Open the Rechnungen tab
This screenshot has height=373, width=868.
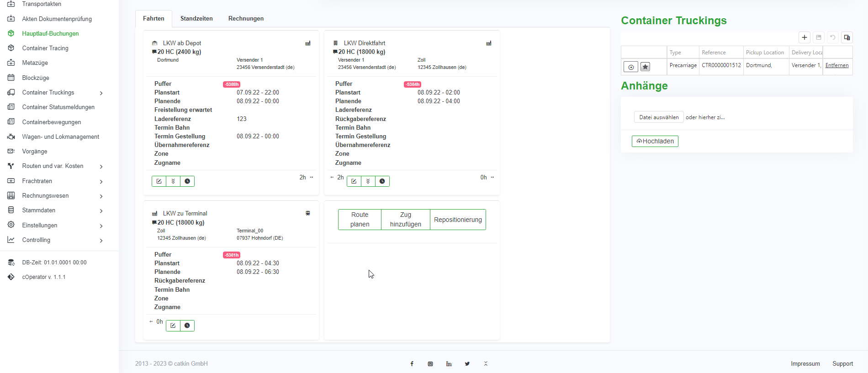246,19
